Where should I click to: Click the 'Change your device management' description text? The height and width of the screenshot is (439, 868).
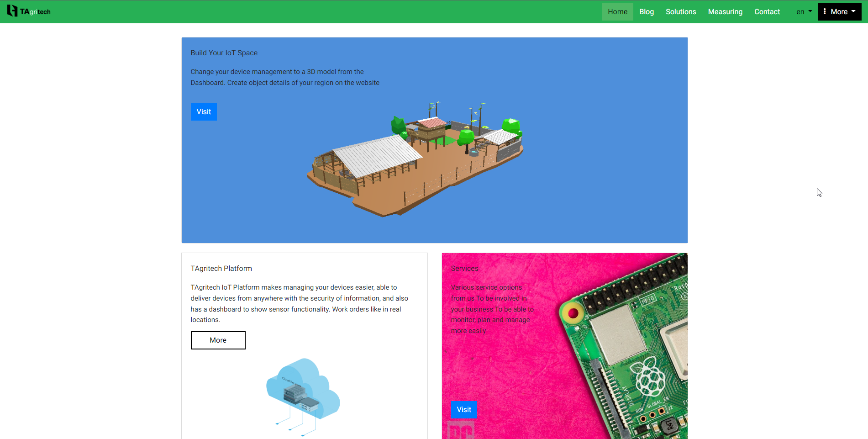click(285, 77)
